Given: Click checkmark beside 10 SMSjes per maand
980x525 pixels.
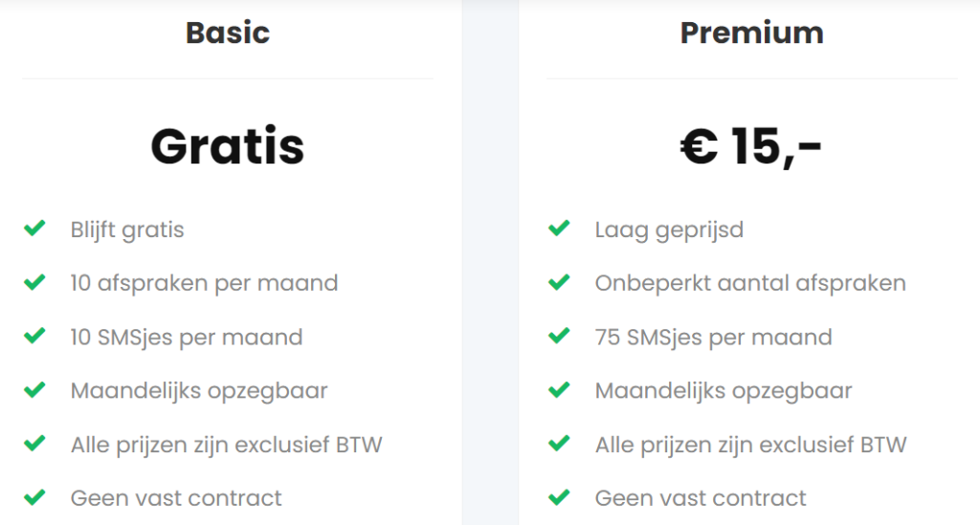Looking at the screenshot, I should 34,337.
